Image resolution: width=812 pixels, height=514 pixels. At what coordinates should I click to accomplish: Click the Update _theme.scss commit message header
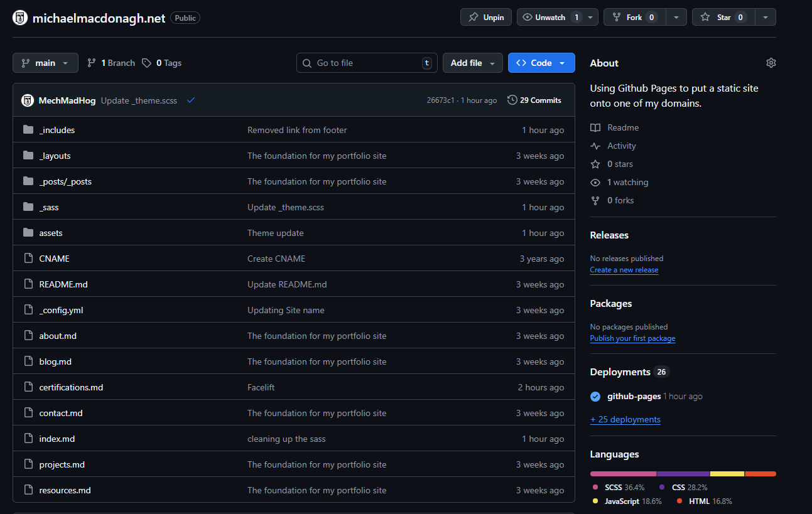coord(139,100)
